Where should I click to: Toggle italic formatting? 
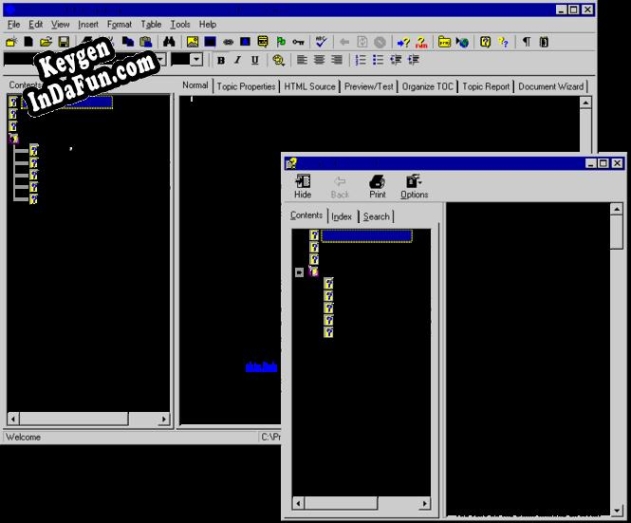click(x=238, y=60)
